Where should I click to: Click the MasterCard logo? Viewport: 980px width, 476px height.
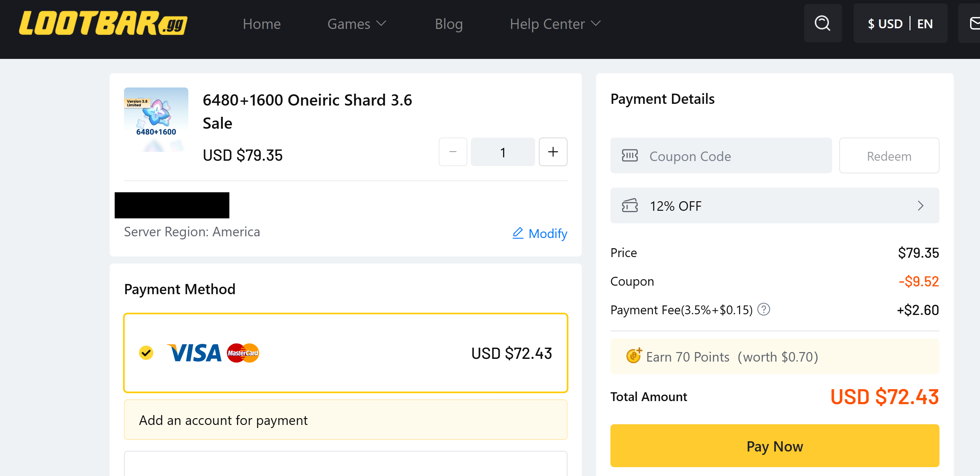[243, 353]
